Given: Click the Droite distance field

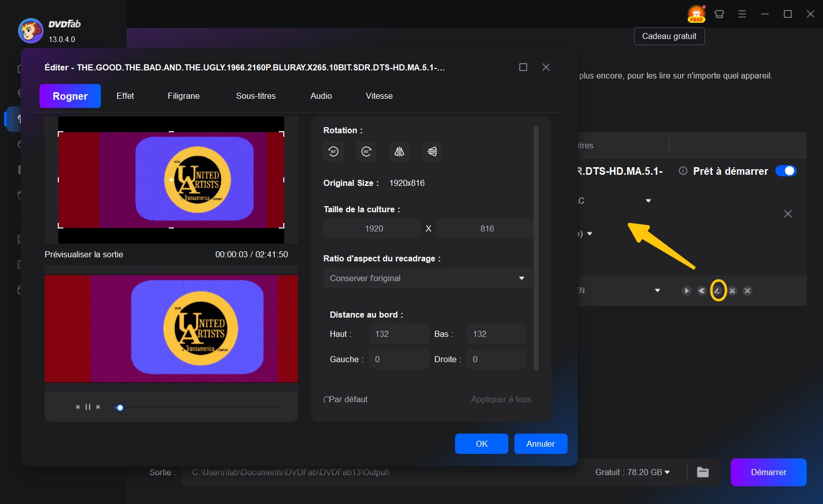Looking at the screenshot, I should (x=497, y=359).
